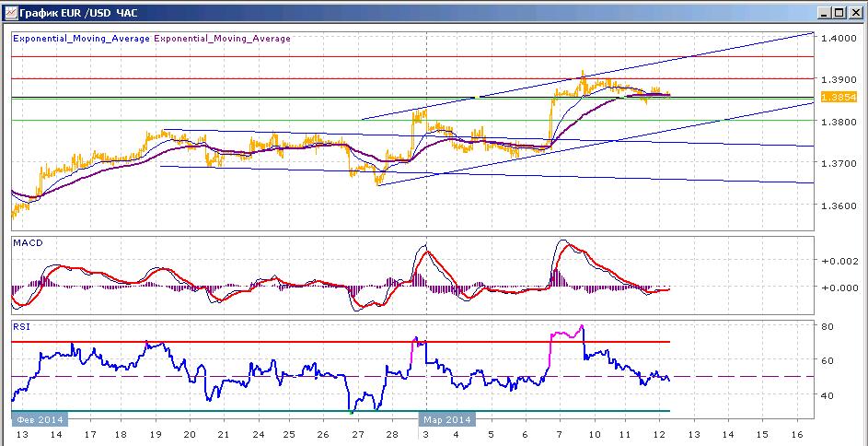Minimize the График EUR/USD ЧАС window
This screenshot has height=446, width=868.
824,12
